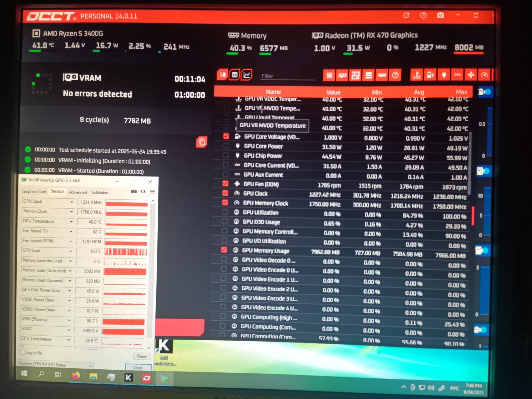
Task: Filter sensors by memory module icon
Action: pos(382,75)
